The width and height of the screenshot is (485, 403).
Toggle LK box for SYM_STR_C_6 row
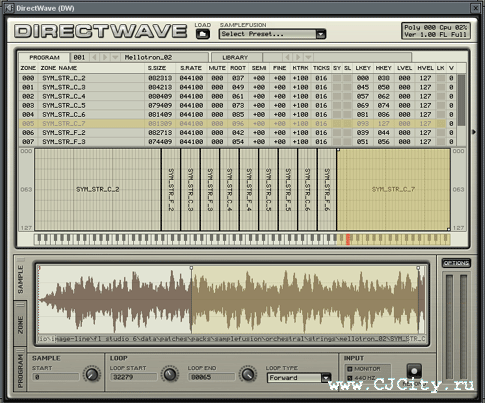pos(441,114)
